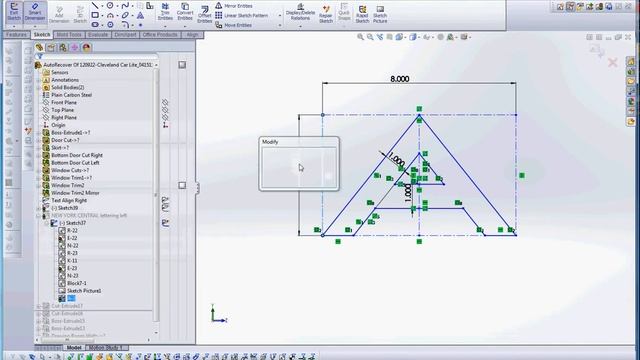Screen dimensions: 640x360
Task: Select the Block7-1 tree item
Action: [x=77, y=283]
